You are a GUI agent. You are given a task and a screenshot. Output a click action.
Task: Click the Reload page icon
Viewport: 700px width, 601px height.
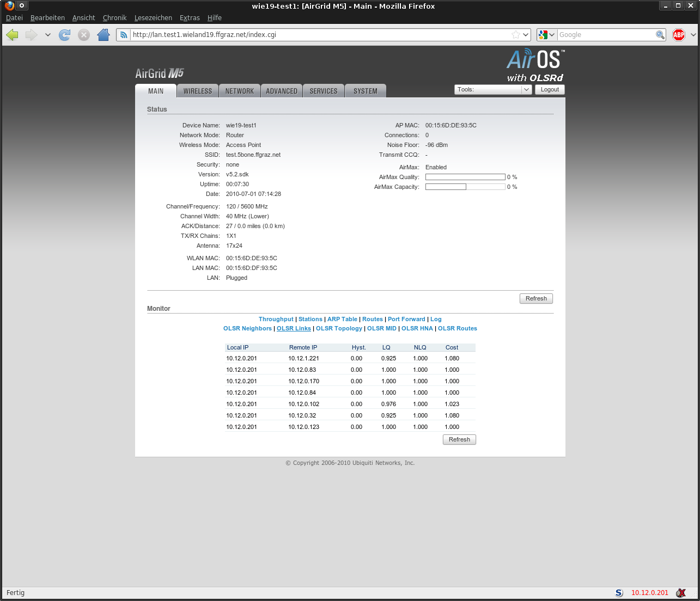point(64,35)
